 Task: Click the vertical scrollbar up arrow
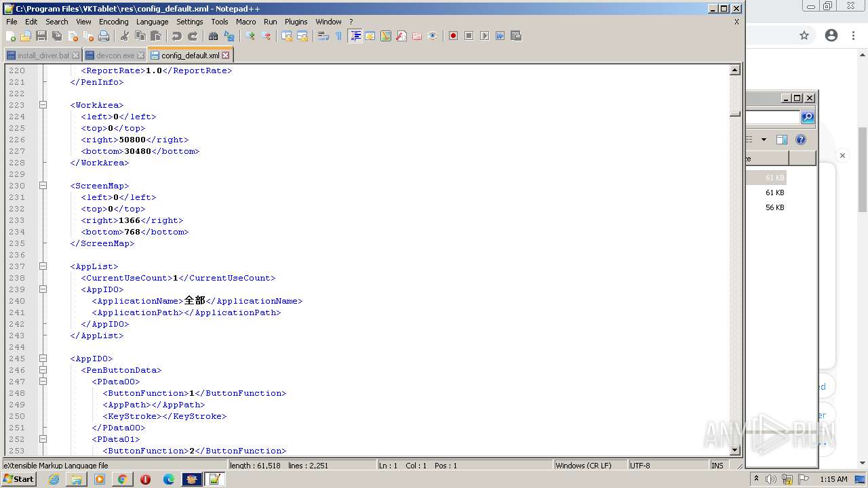(x=735, y=70)
